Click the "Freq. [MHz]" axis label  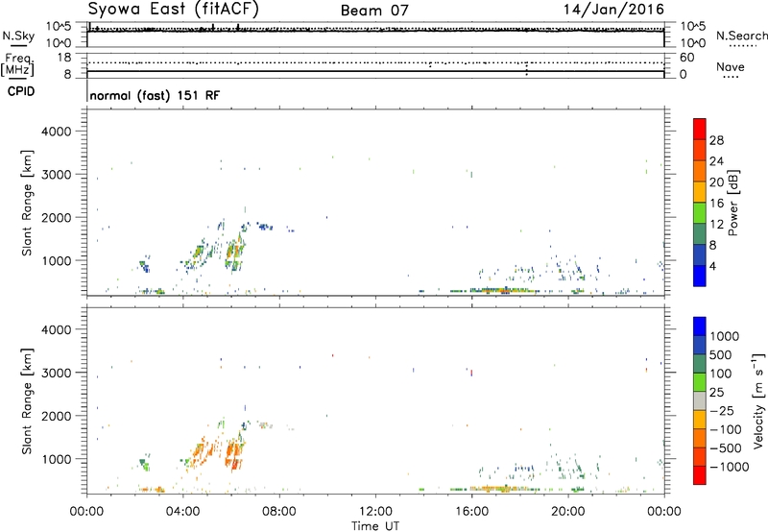pos(17,65)
